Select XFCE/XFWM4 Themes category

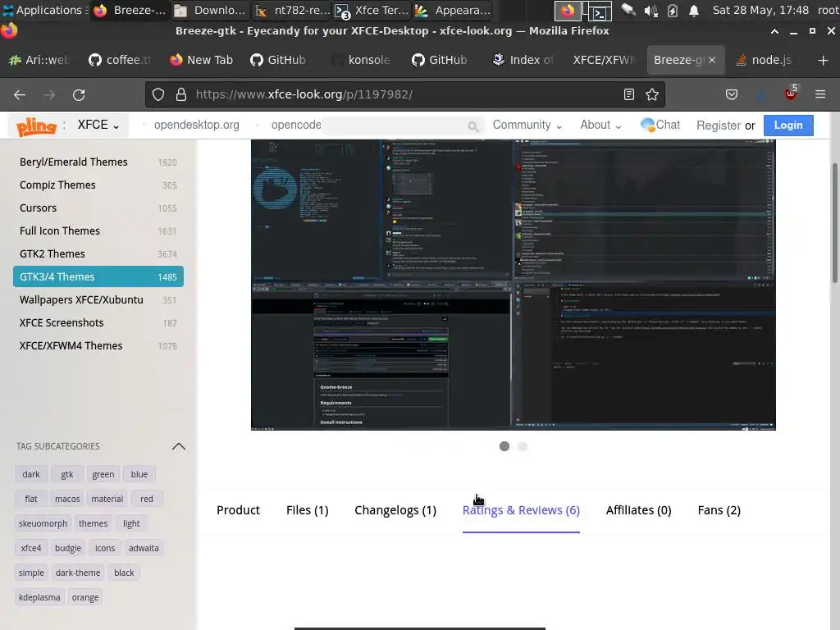click(98, 346)
